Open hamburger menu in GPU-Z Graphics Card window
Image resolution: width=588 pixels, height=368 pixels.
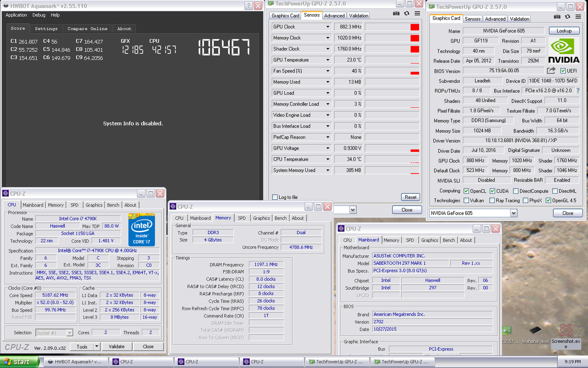click(x=578, y=17)
